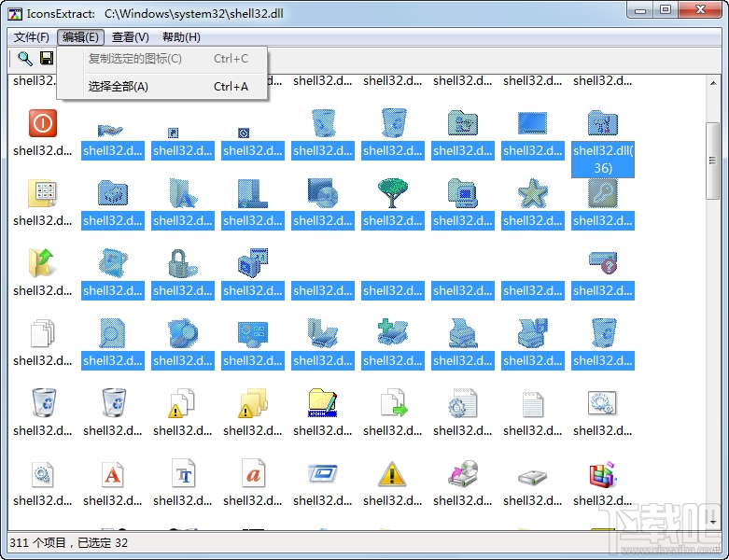Select the notepad with gear icon
The height and width of the screenshot is (560, 729).
tap(463, 402)
